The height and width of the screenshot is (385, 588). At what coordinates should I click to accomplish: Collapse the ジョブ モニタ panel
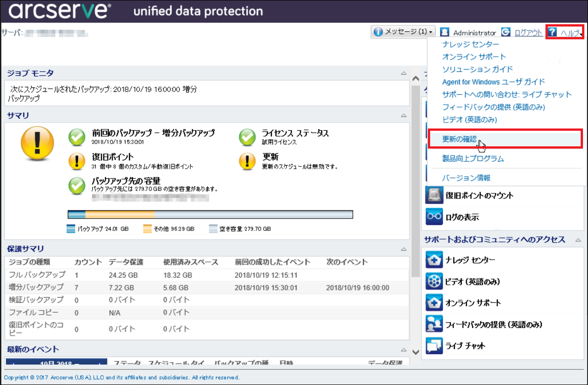tap(404, 73)
